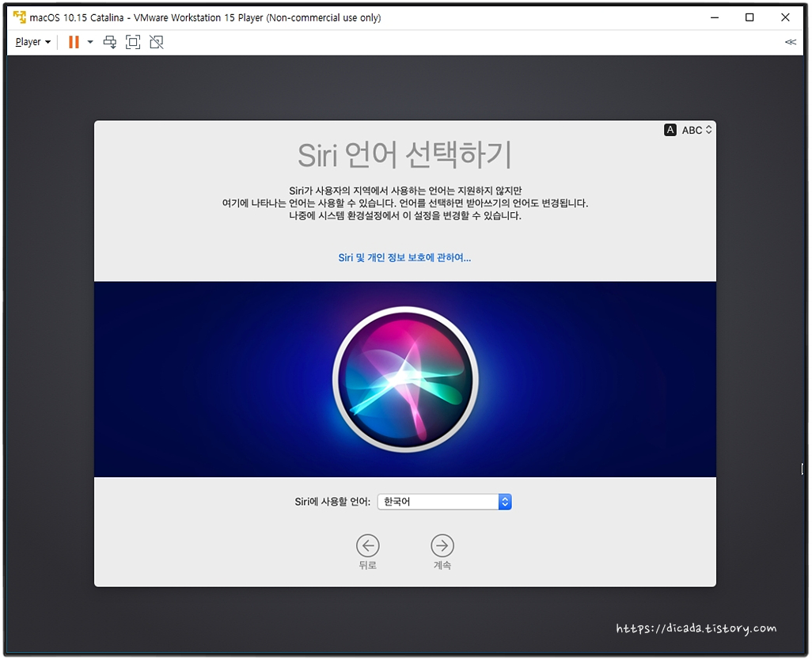This screenshot has width=812, height=660.
Task: Open the ABC input source selector
Action: (x=696, y=130)
